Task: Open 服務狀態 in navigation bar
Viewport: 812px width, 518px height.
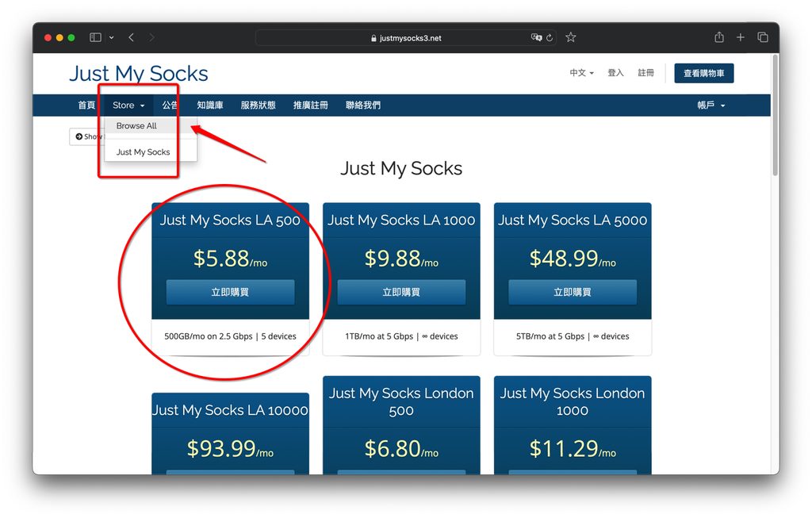Action: click(x=258, y=106)
